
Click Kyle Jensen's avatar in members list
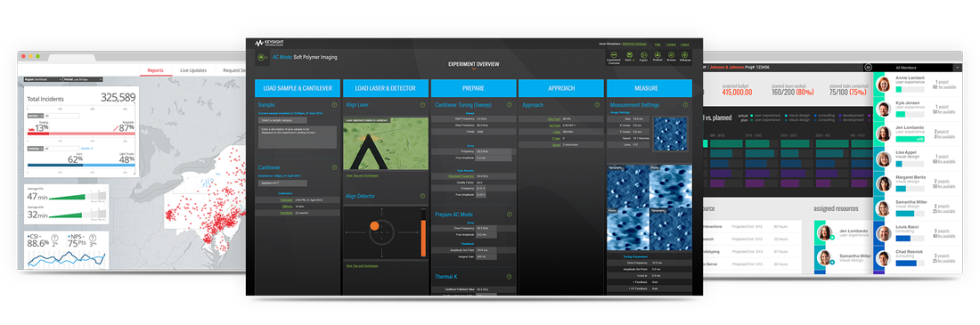click(883, 110)
